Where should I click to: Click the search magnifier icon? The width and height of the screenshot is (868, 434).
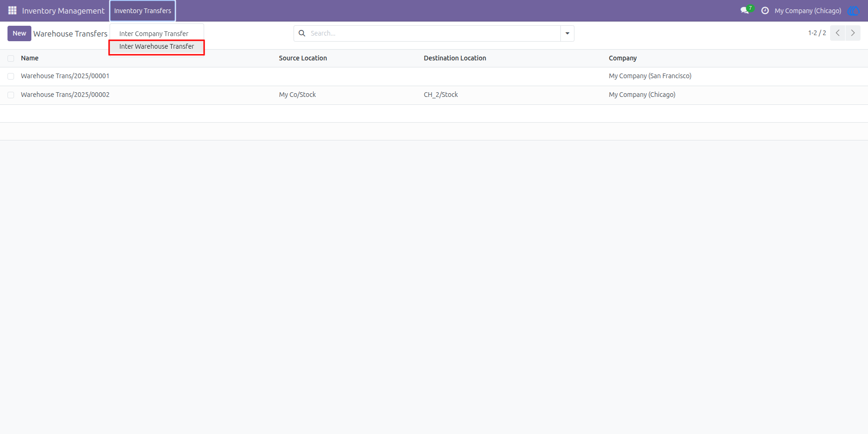click(x=302, y=33)
